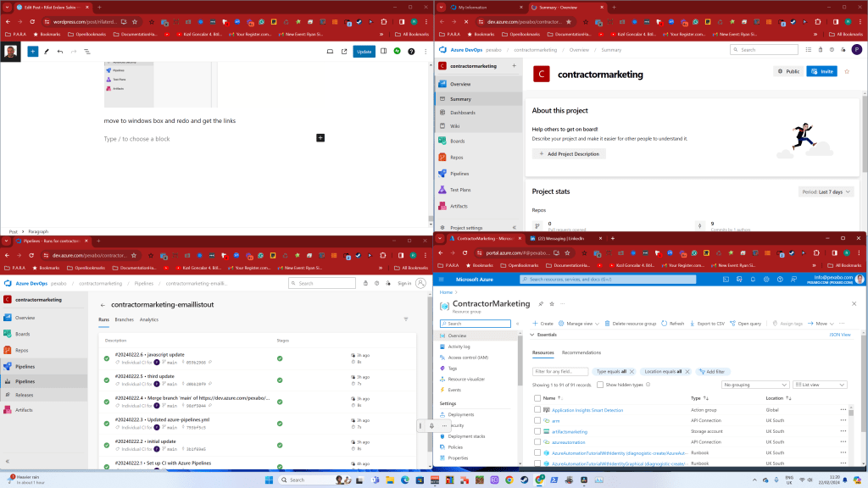Open post in new tab icon in WordPress
This screenshot has width=868, height=488.
tap(344, 52)
